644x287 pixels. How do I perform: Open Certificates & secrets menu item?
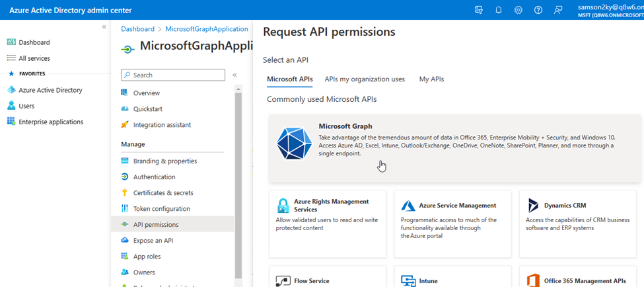tap(163, 193)
